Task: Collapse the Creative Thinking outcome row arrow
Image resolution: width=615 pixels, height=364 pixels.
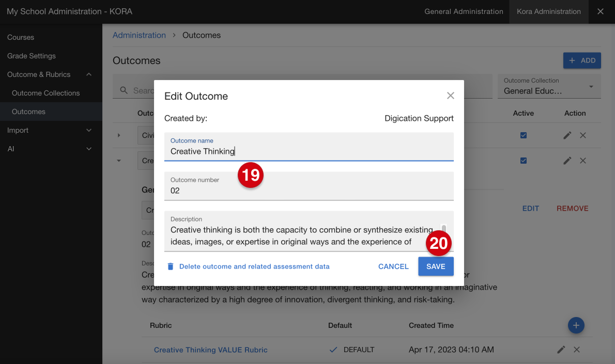Action: [119, 161]
